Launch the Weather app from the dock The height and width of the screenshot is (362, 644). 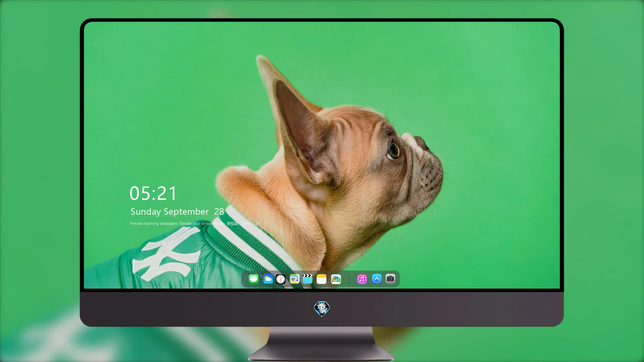pyautogui.click(x=268, y=279)
